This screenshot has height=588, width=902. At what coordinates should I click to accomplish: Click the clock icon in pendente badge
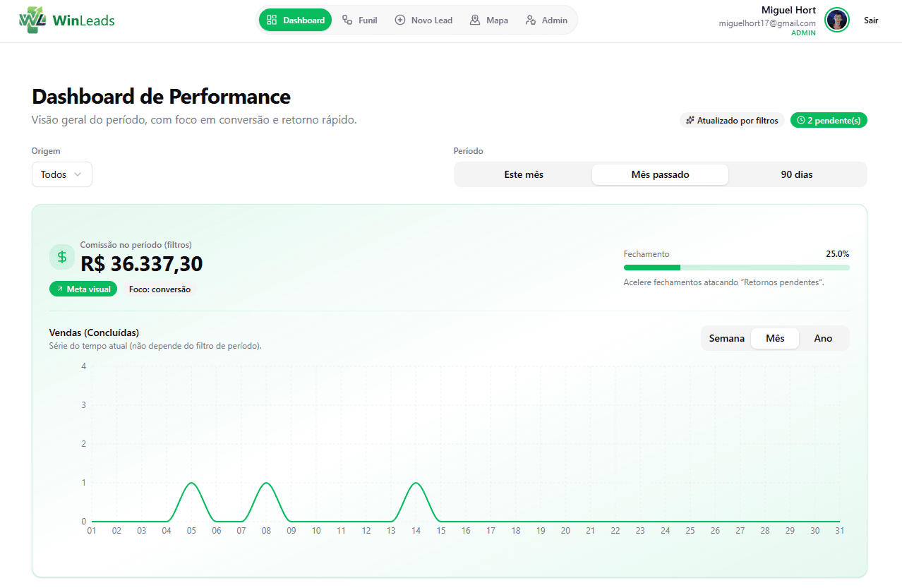click(801, 121)
